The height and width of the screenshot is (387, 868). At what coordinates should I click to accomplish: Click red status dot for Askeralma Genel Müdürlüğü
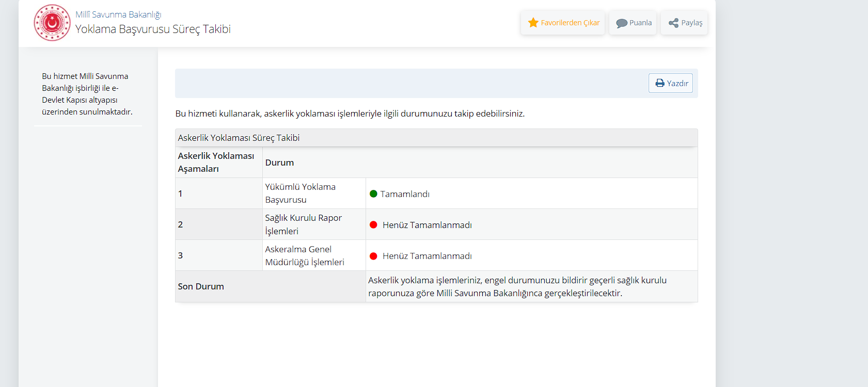coord(373,256)
